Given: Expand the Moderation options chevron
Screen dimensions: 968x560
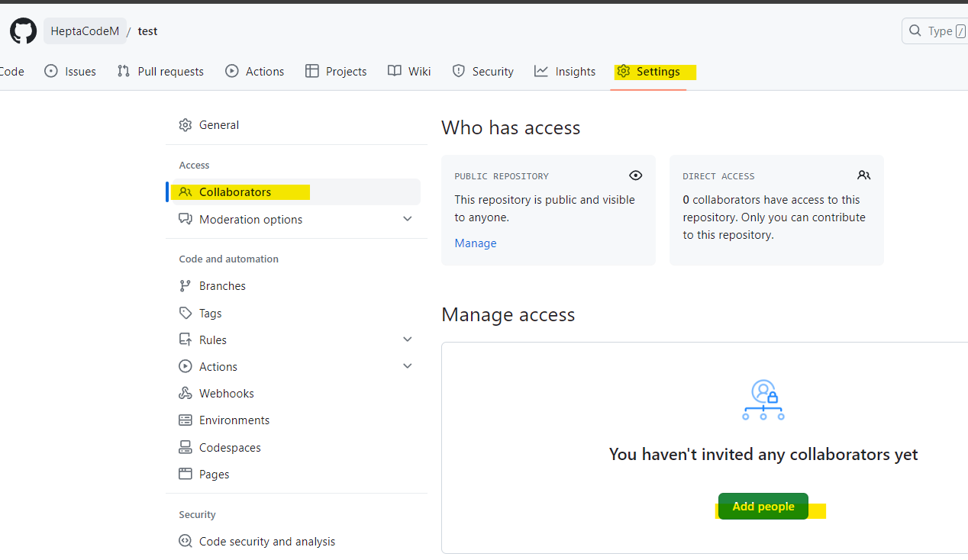Looking at the screenshot, I should pos(408,219).
